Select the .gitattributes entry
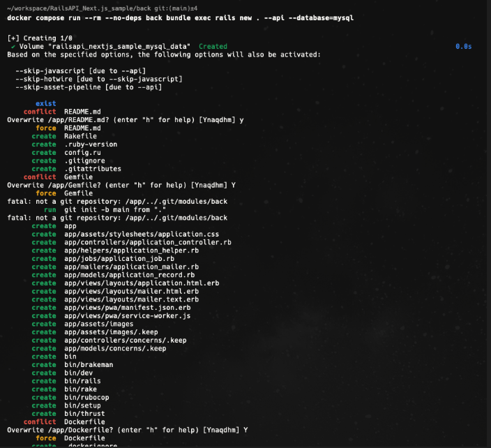The height and width of the screenshot is (448, 491). (93, 169)
